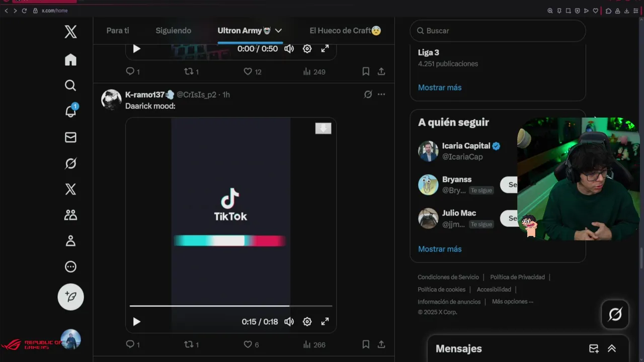The height and width of the screenshot is (362, 644).
Task: Click the x.com/home address bar
Action: point(54,11)
